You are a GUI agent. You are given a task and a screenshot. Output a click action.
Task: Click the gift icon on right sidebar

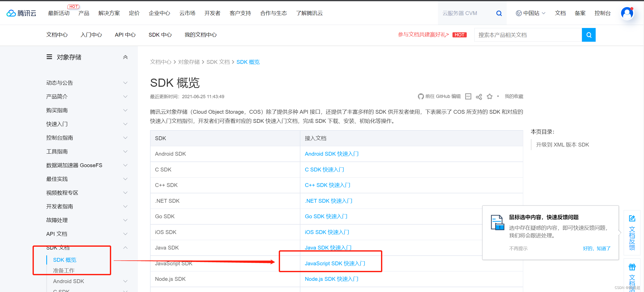[x=632, y=267]
